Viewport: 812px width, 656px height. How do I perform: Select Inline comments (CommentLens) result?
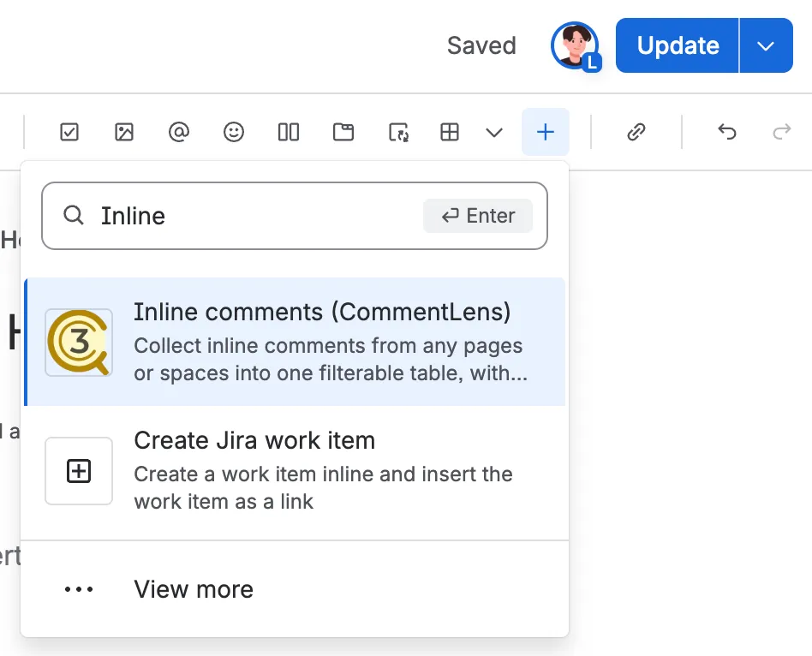295,342
